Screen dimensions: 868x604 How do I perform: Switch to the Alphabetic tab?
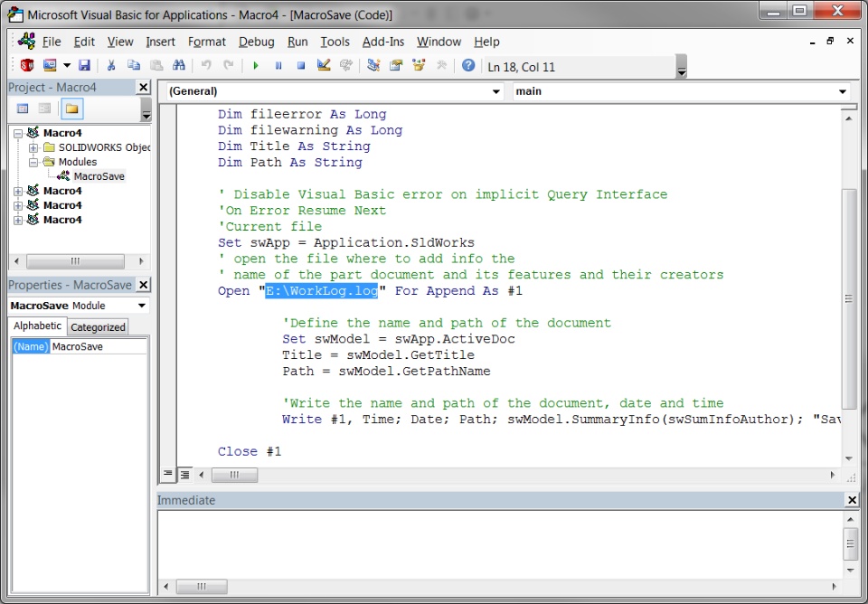(37, 326)
